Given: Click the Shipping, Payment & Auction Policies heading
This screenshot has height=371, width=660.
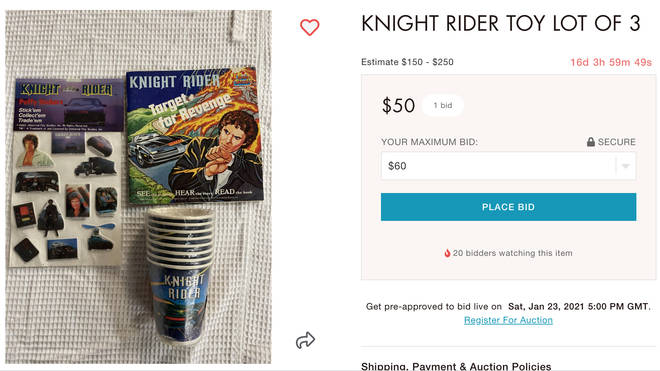Looking at the screenshot, I should pyautogui.click(x=456, y=366).
